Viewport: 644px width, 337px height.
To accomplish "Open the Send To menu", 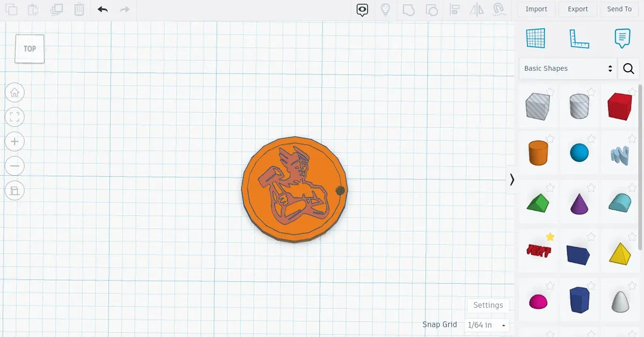I will click(x=619, y=9).
